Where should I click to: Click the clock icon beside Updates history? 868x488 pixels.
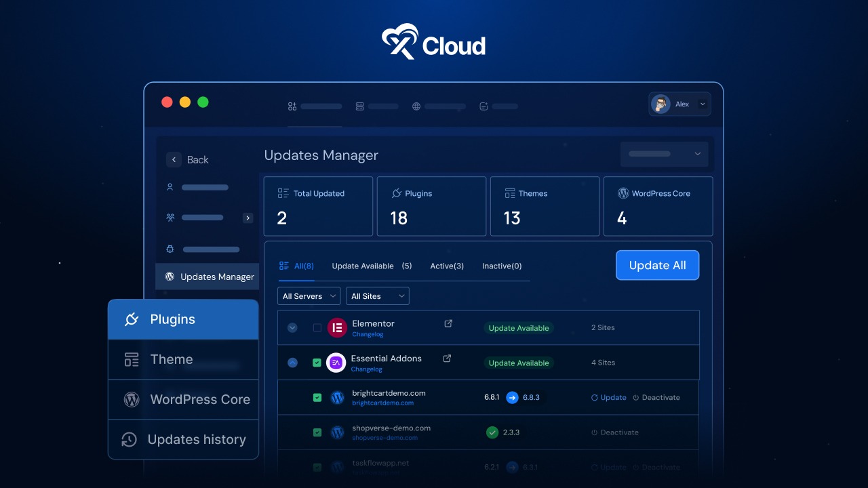point(128,440)
